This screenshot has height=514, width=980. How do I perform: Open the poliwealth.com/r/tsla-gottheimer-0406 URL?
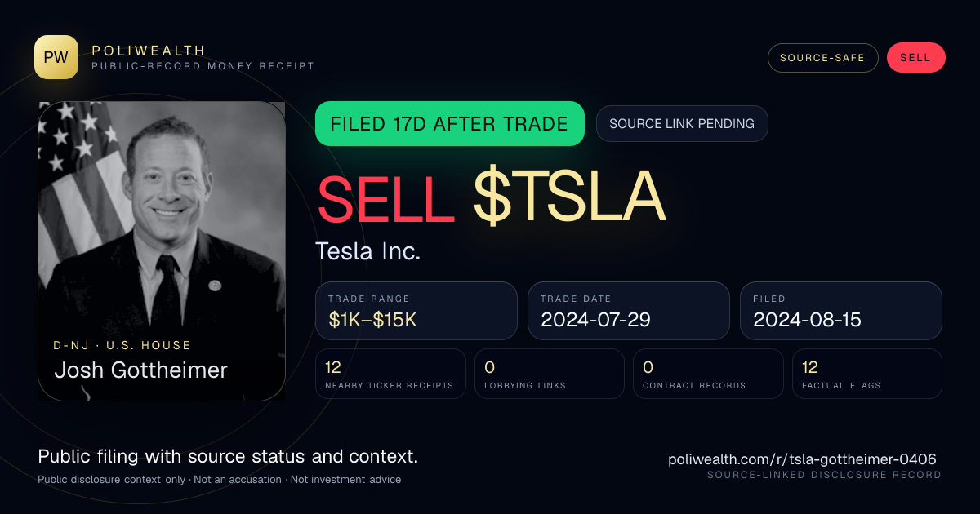(x=802, y=459)
